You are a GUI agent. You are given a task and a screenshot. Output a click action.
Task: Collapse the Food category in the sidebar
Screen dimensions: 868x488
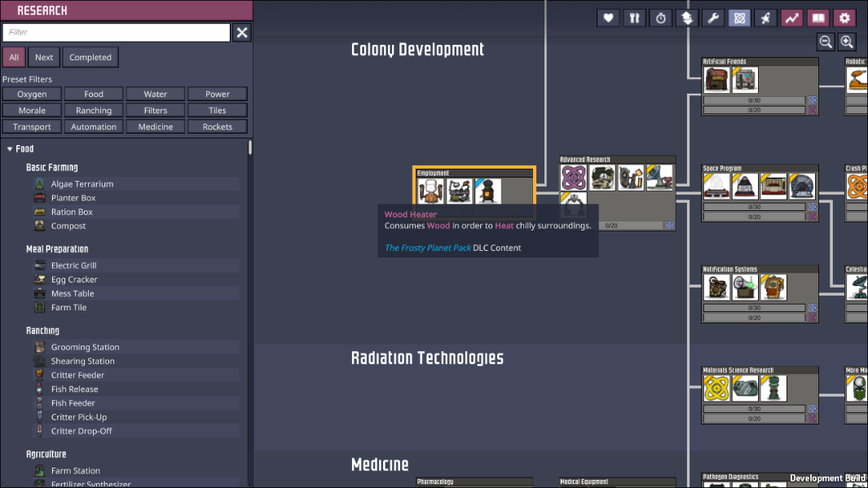(x=11, y=149)
